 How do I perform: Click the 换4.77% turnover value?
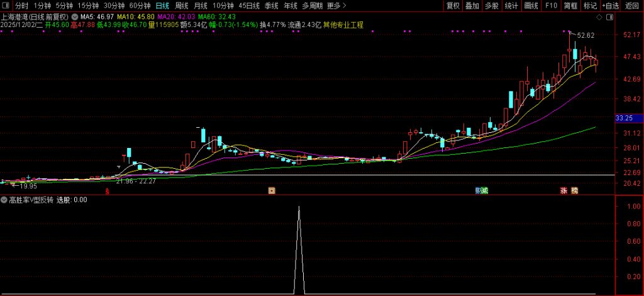click(273, 25)
